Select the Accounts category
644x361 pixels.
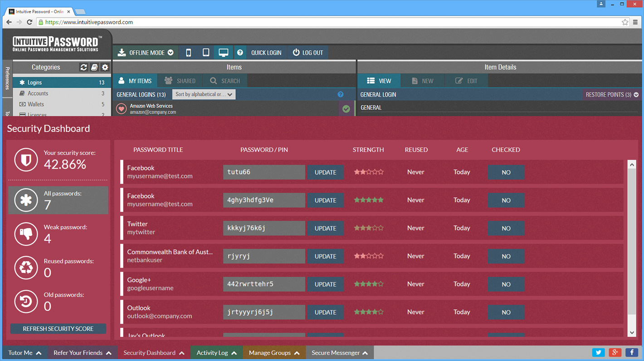tap(62, 93)
